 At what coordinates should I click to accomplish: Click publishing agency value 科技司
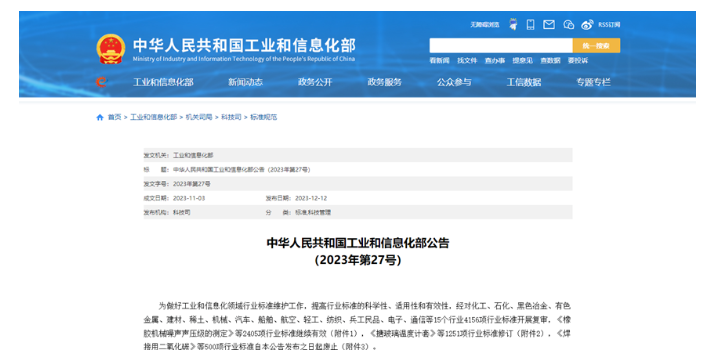[182, 213]
